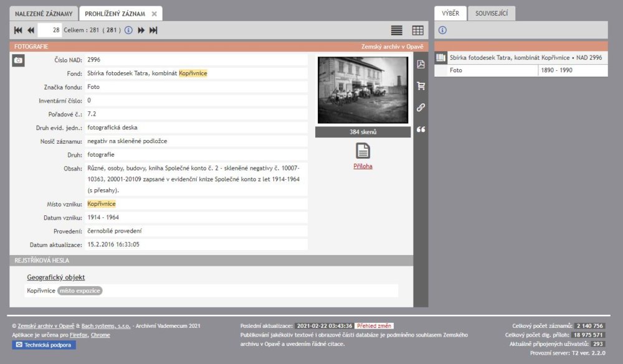
Task: Click highlighted Kopřivnice in Místo vzniku
Action: pos(102,204)
